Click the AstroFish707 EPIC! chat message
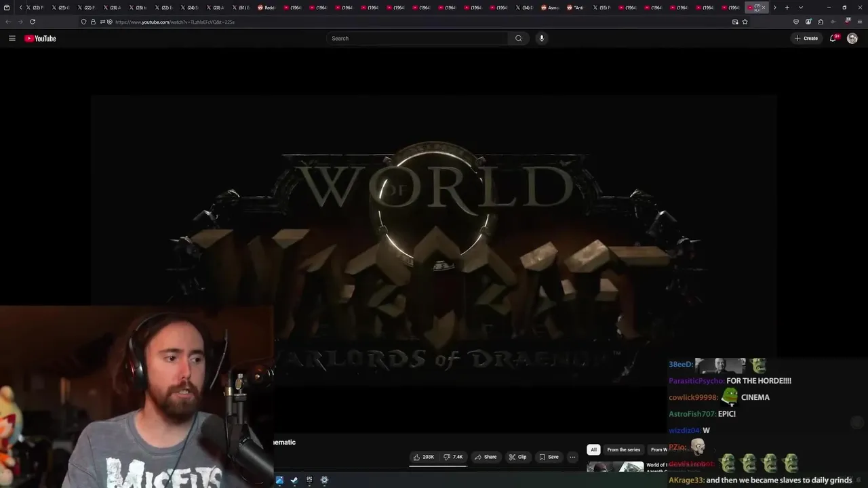 (702, 413)
